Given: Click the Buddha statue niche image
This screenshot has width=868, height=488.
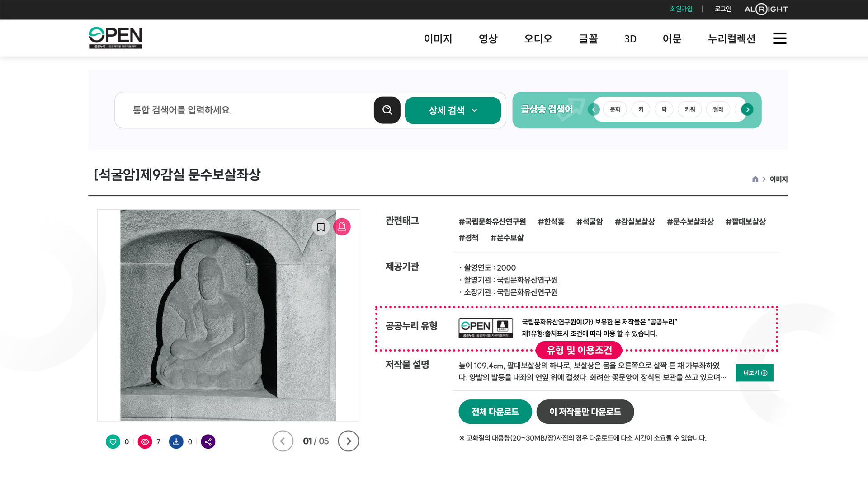Looking at the screenshot, I should coord(228,315).
